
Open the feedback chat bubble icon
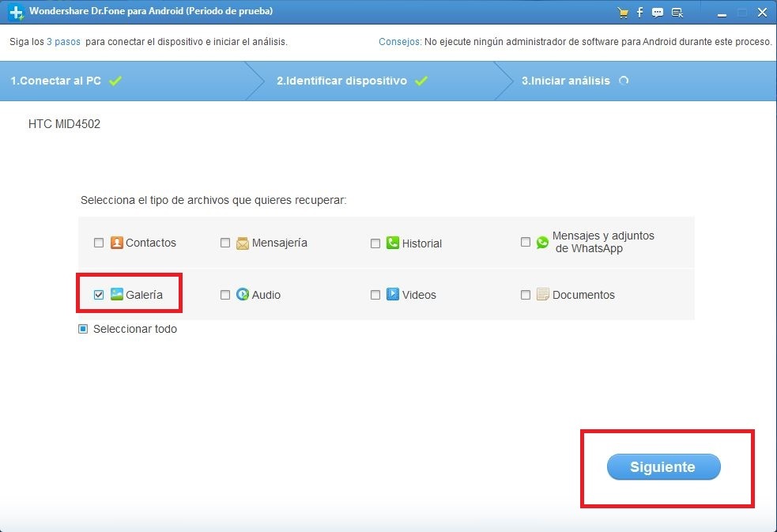tap(658, 13)
